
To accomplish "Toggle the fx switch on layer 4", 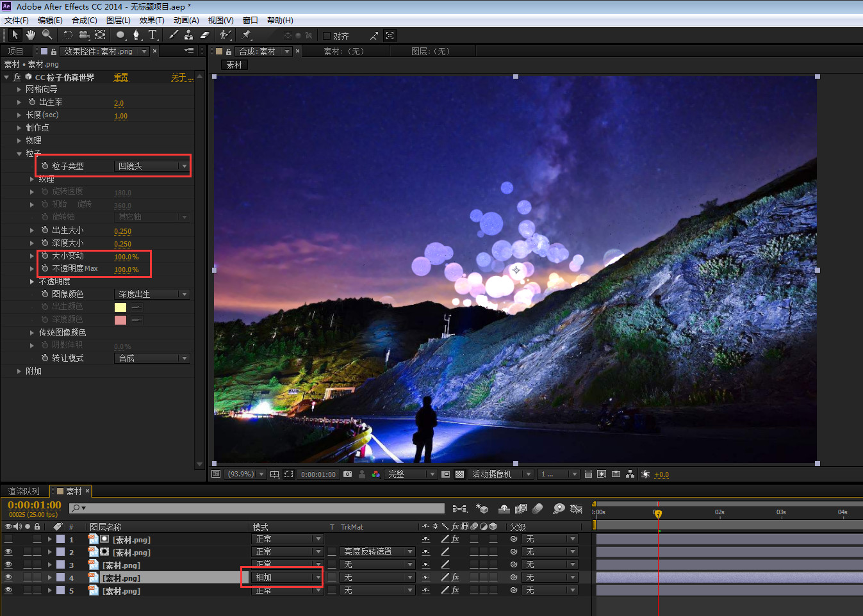I will 456,578.
